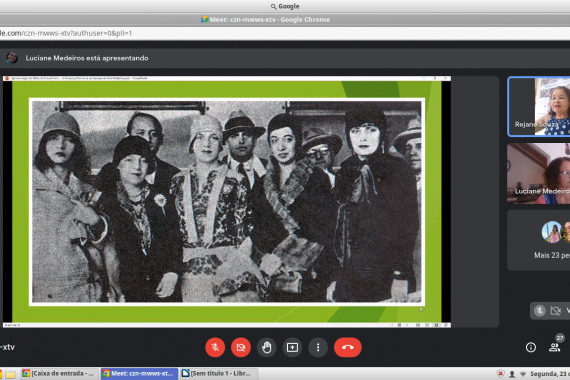This screenshot has width=570, height=380.
Task: Click the Google search box at top
Action: point(285,6)
